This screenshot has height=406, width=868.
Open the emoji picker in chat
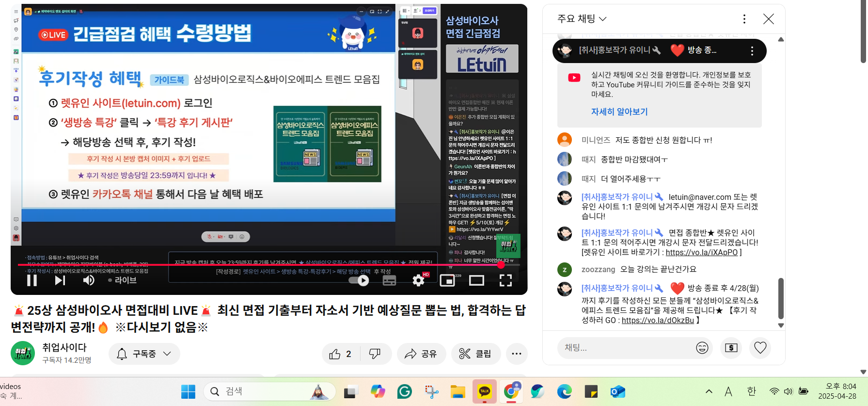[x=702, y=348]
